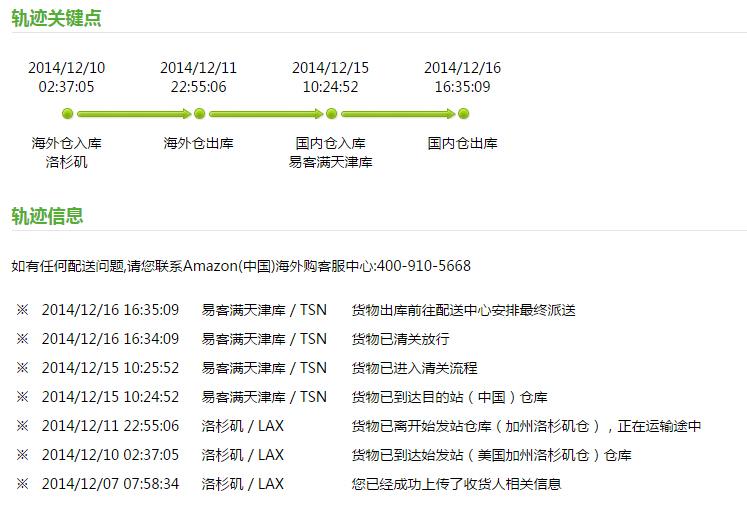Click the timestamp 2014/12/15 10:25:52
The width and height of the screenshot is (747, 511).
point(111,368)
